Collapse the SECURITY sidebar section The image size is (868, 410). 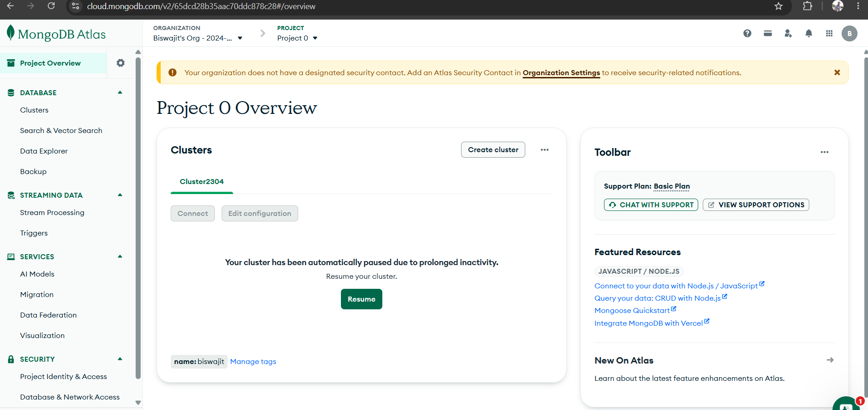(120, 359)
